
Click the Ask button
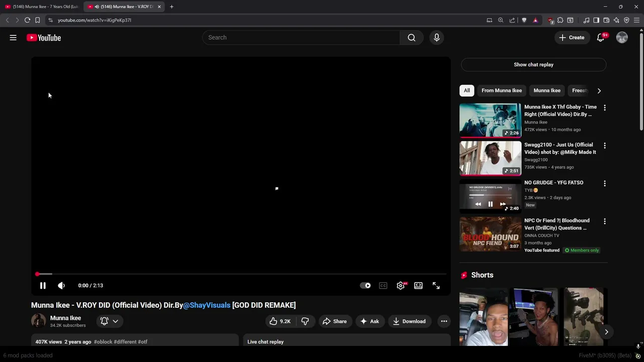click(369, 321)
